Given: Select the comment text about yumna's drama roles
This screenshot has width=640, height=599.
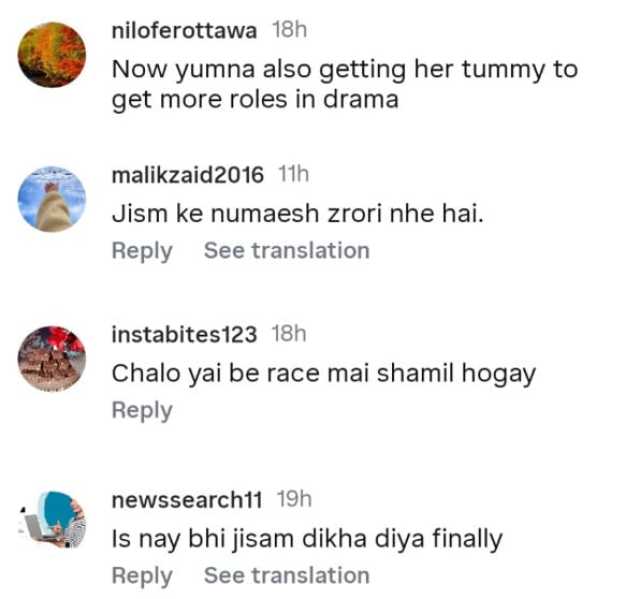Looking at the screenshot, I should click(344, 84).
